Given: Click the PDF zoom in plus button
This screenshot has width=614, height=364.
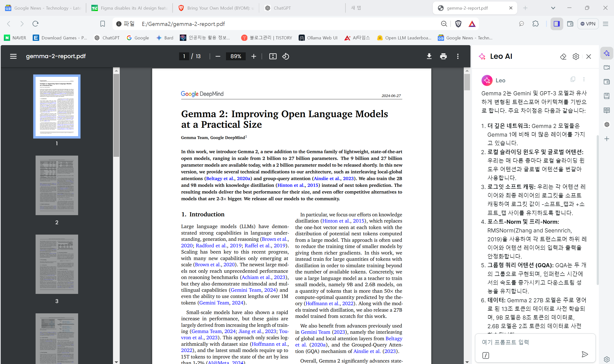Looking at the screenshot, I should pyautogui.click(x=253, y=56).
